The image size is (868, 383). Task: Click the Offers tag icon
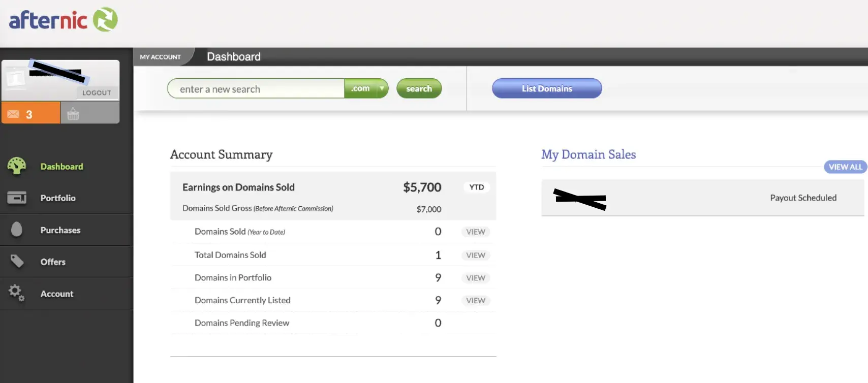[17, 261]
